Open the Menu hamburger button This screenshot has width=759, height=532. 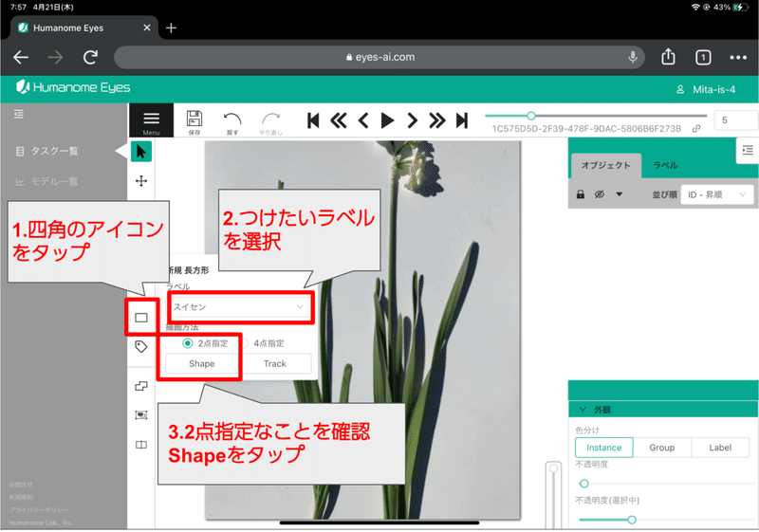pos(151,120)
